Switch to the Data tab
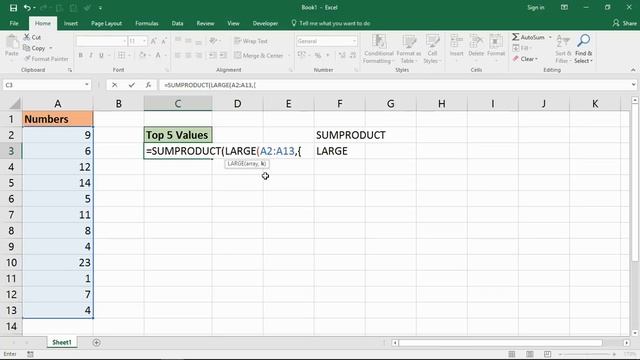The image size is (640, 360). tap(177, 23)
